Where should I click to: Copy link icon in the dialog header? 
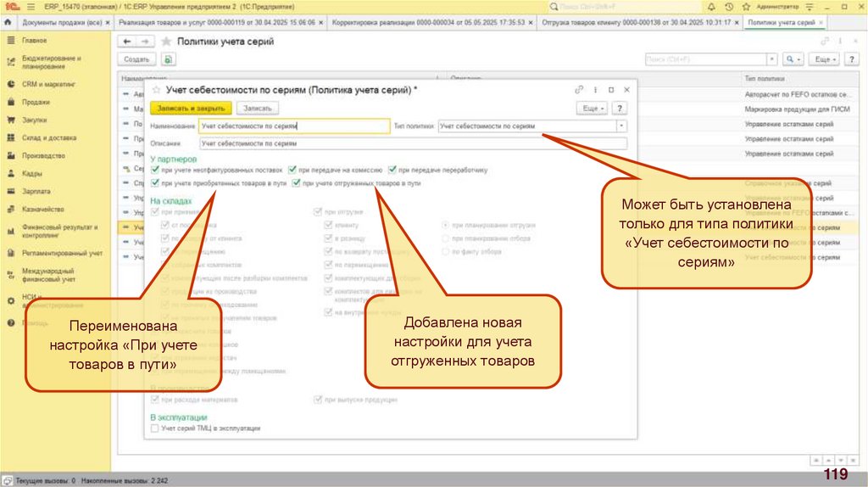pos(579,89)
